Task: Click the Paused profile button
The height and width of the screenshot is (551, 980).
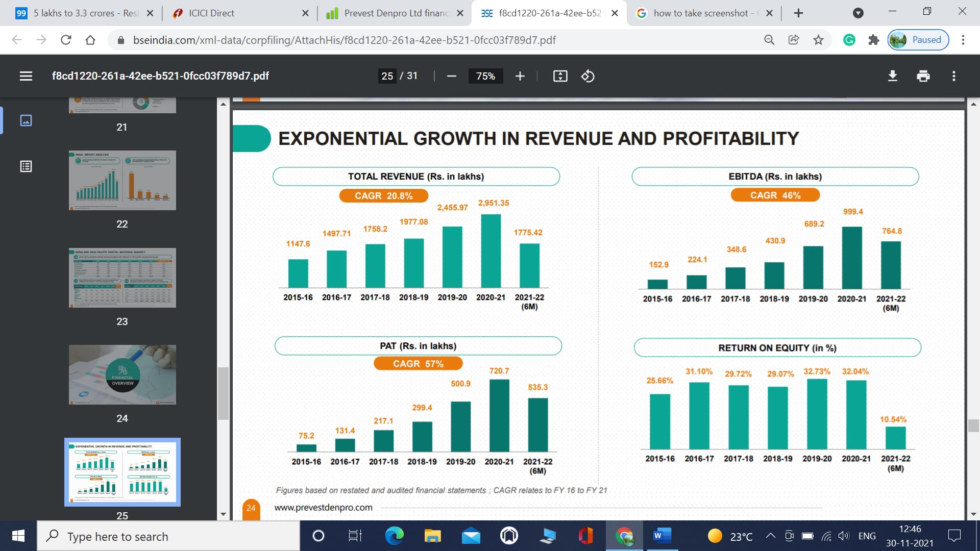Action: pos(918,40)
